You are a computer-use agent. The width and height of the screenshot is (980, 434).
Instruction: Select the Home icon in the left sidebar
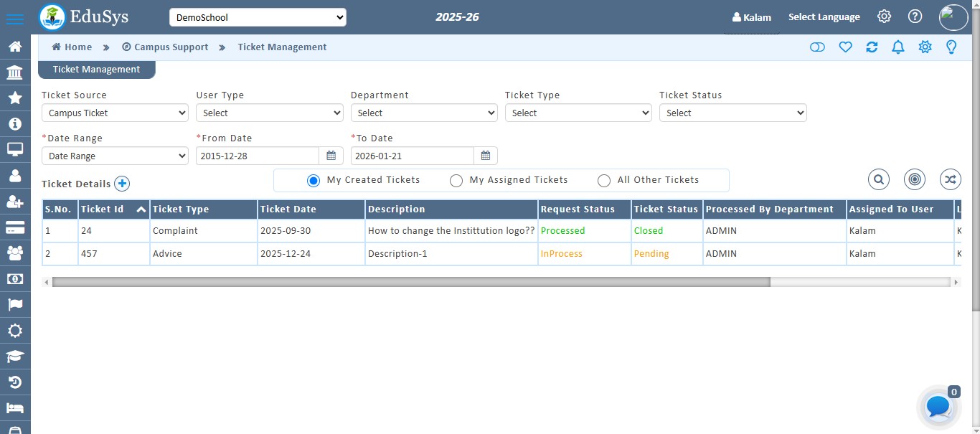(15, 46)
